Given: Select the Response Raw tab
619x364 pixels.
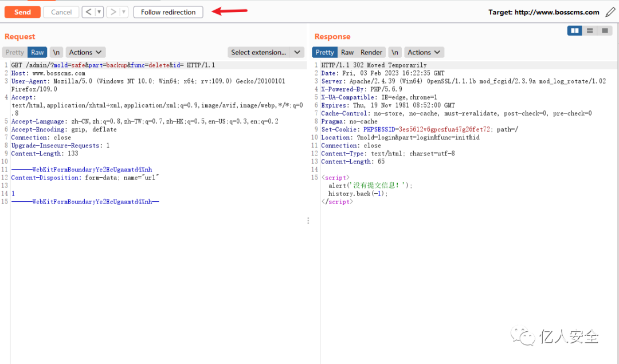Looking at the screenshot, I should coord(347,52).
